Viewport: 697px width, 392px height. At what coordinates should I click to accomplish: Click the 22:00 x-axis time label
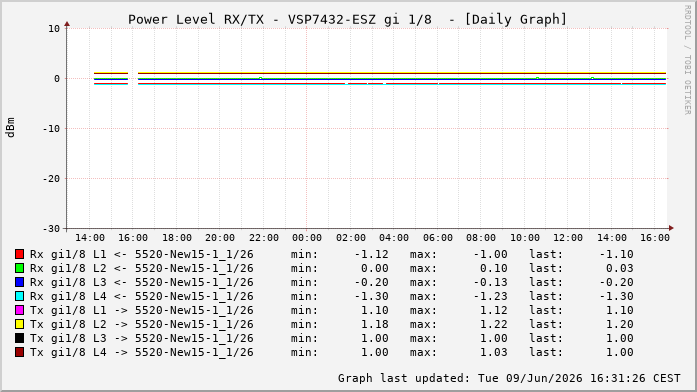[264, 238]
